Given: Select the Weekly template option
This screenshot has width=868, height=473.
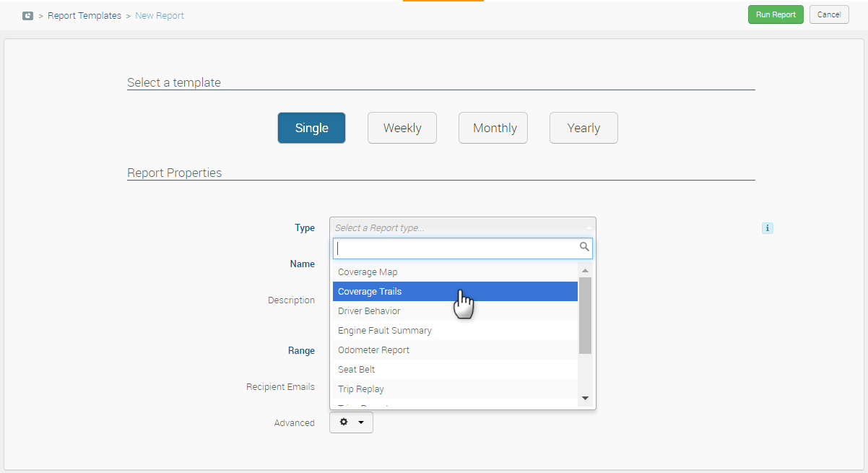Looking at the screenshot, I should 402,128.
